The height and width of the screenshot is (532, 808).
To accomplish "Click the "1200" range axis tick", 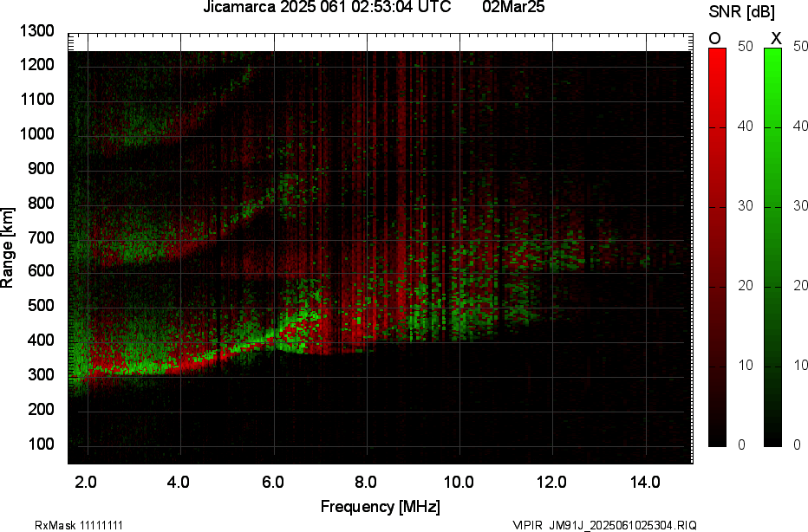I will pyautogui.click(x=36, y=65).
